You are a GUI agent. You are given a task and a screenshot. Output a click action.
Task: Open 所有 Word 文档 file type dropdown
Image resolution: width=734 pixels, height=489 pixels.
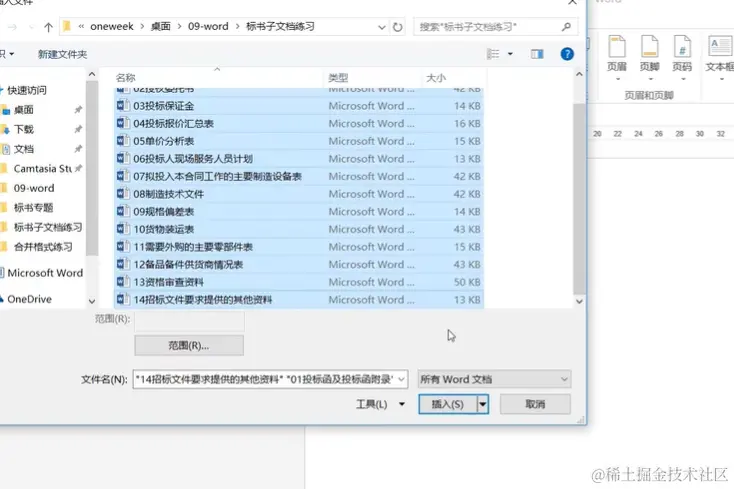[494, 380]
